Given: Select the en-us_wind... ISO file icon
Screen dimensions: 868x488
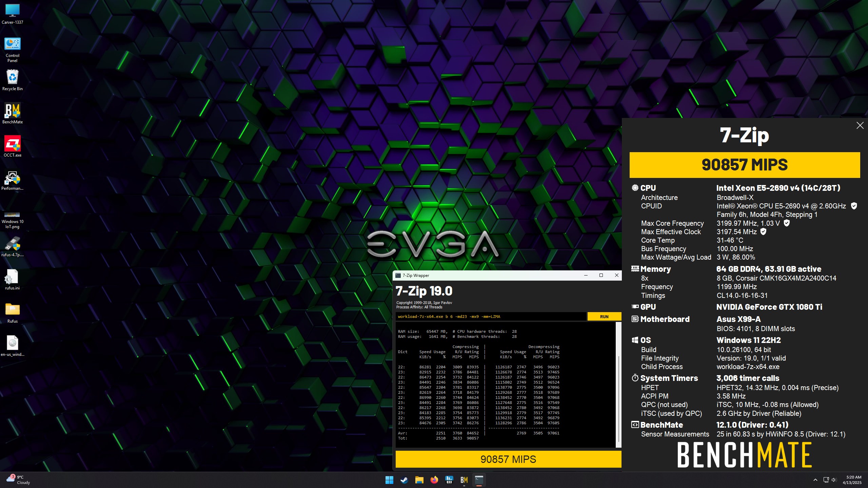Looking at the screenshot, I should pos(13,346).
